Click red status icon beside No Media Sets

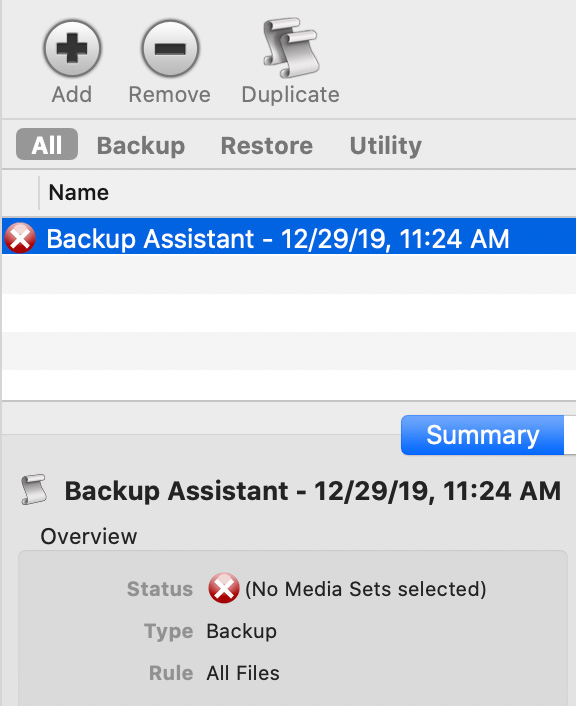coord(223,588)
